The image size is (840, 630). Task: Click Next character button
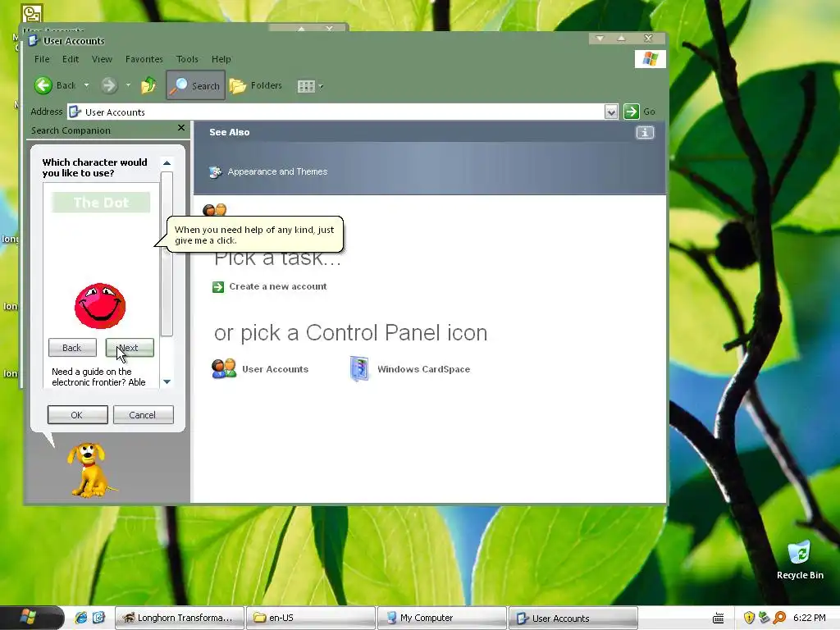130,348
